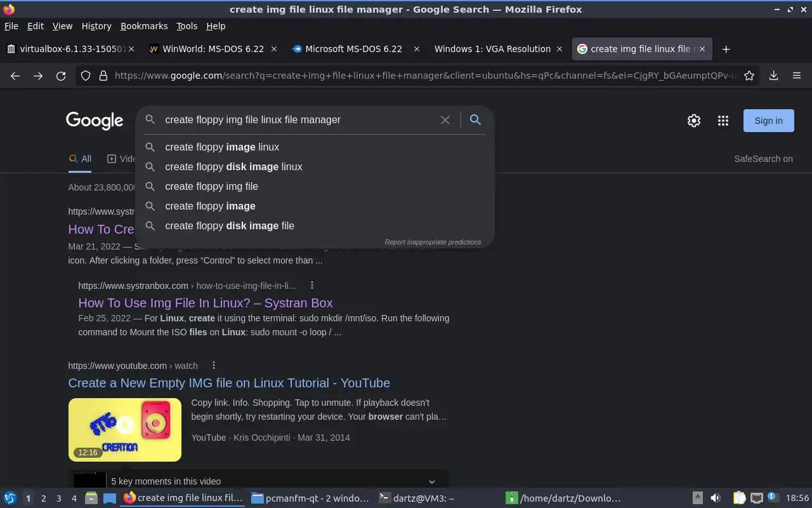Screen dimensions: 812x508
Task: Click the Google logo
Action: pos(95,121)
